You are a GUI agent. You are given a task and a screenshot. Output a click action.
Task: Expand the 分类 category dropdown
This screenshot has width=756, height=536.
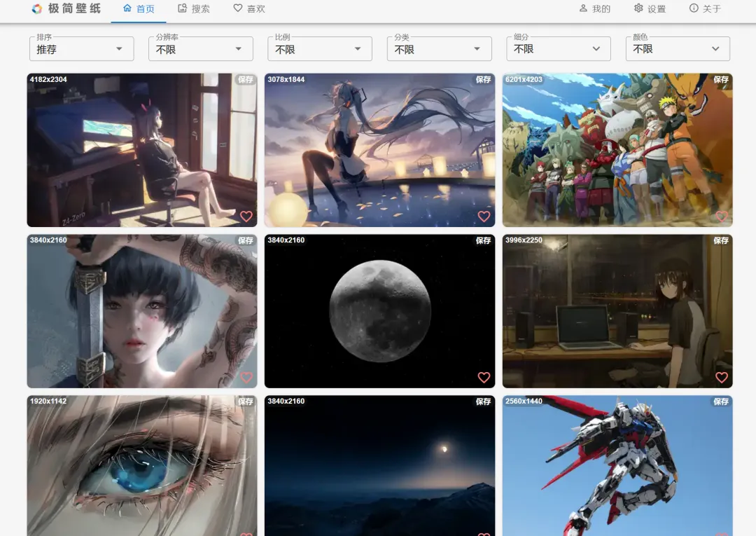pyautogui.click(x=439, y=49)
